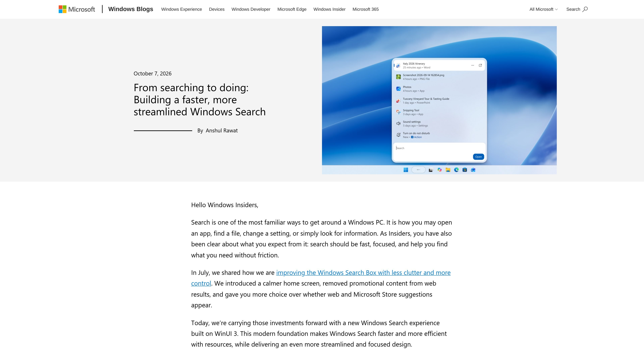The width and height of the screenshot is (644, 362).
Task: Open the Windows Blogs home link
Action: [130, 9]
